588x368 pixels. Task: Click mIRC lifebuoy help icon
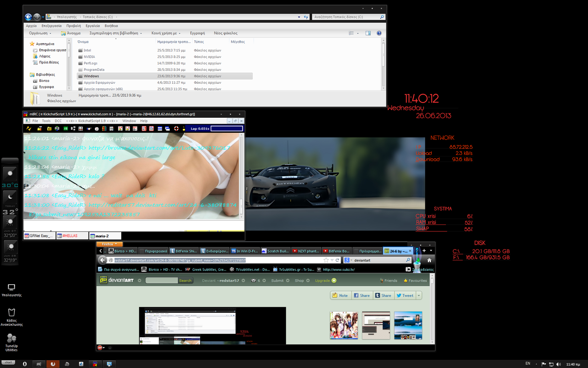pos(176,128)
